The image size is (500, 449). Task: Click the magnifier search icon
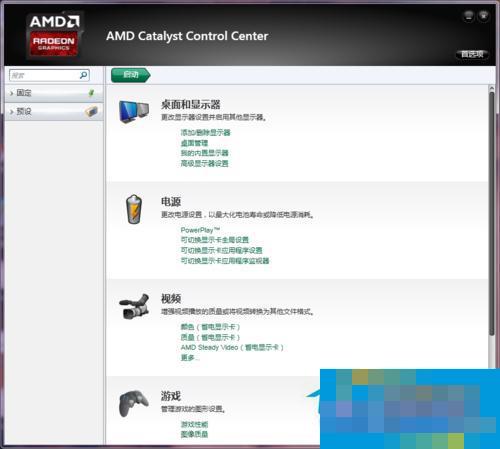[84, 75]
